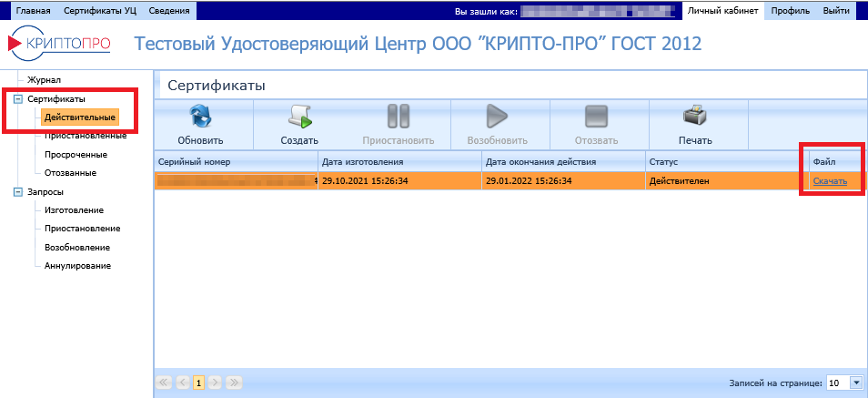Select Действительные certificates in sidebar
This screenshot has width=868, height=398.
pyautogui.click(x=80, y=117)
